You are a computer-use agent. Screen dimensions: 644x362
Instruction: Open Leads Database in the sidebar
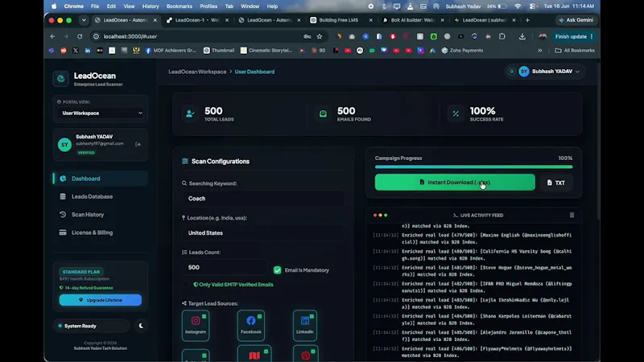pyautogui.click(x=100, y=196)
